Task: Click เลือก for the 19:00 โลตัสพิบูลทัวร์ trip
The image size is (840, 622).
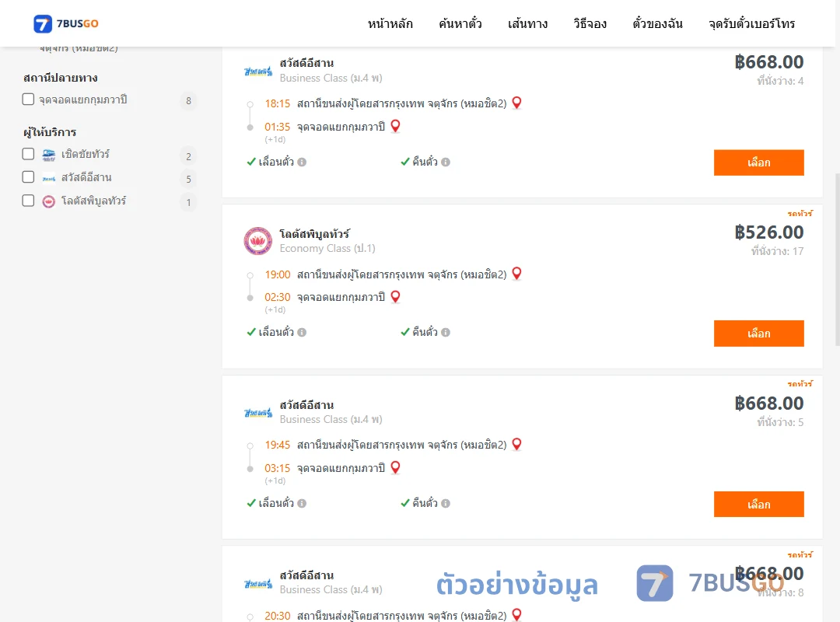Action: (x=758, y=334)
